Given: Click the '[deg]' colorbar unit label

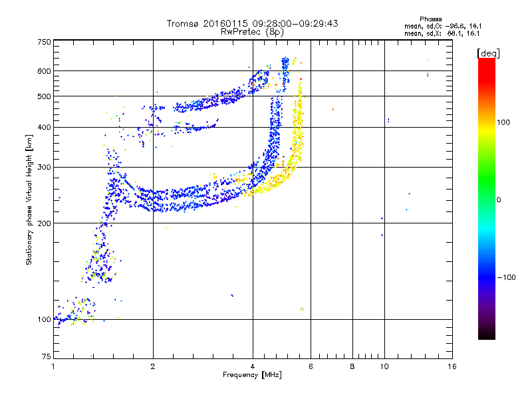Looking at the screenshot, I should 489,53.
